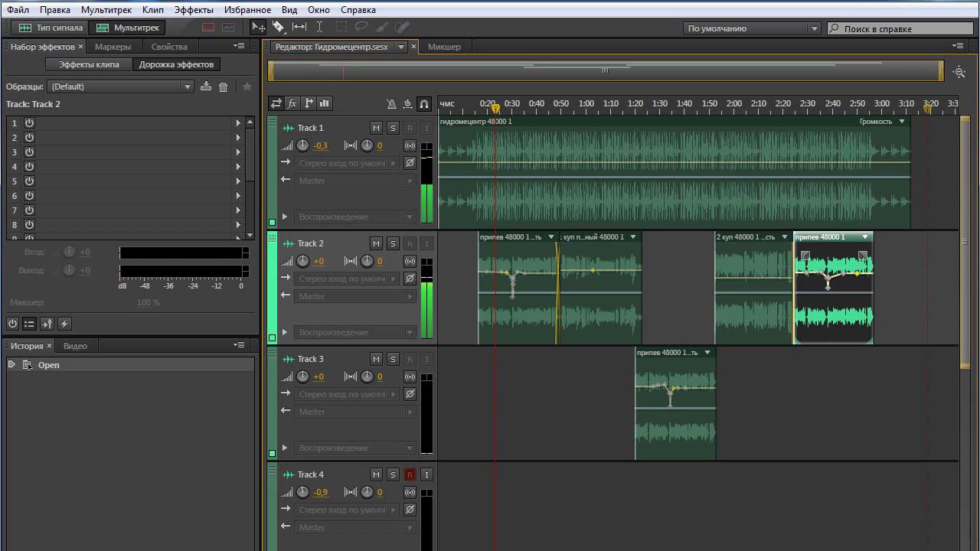Click the pre/post fader rack icon
Viewport: 980px width, 551px height.
pos(47,324)
